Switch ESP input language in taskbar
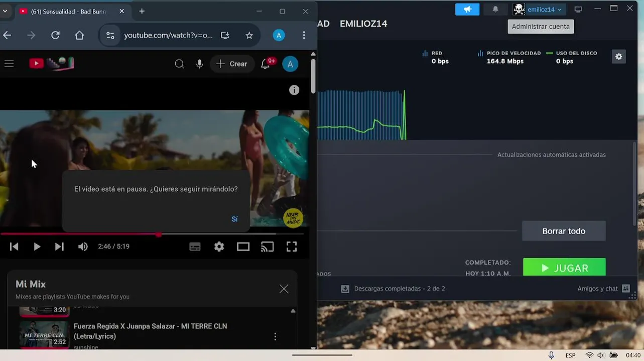Image resolution: width=644 pixels, height=361 pixels. (x=570, y=355)
